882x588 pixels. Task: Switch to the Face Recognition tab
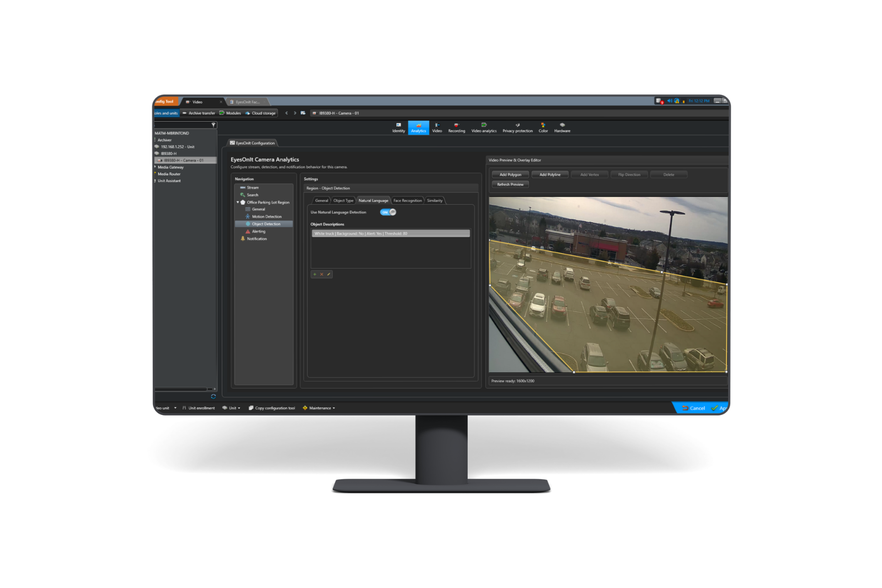407,200
